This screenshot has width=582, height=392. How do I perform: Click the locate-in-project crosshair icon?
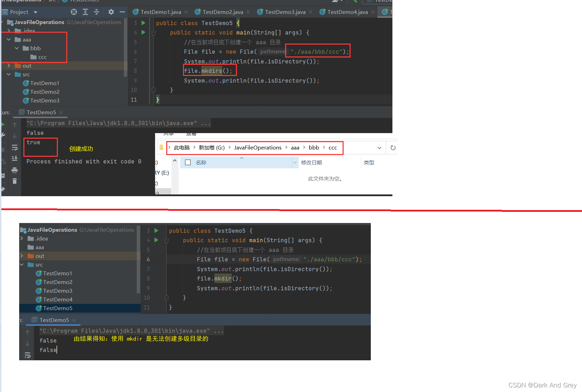tap(74, 12)
